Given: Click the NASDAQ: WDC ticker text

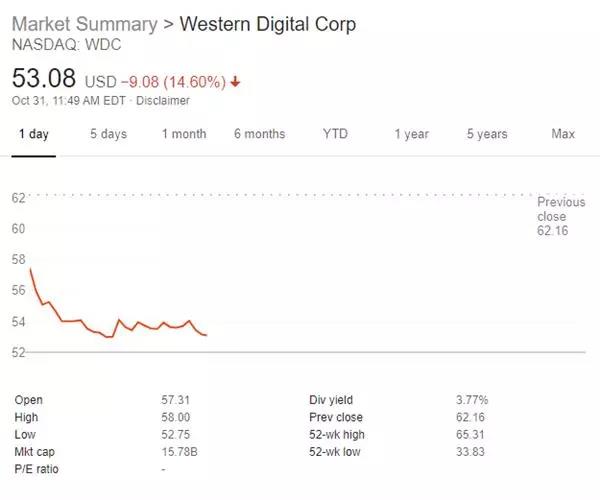Looking at the screenshot, I should point(60,45).
